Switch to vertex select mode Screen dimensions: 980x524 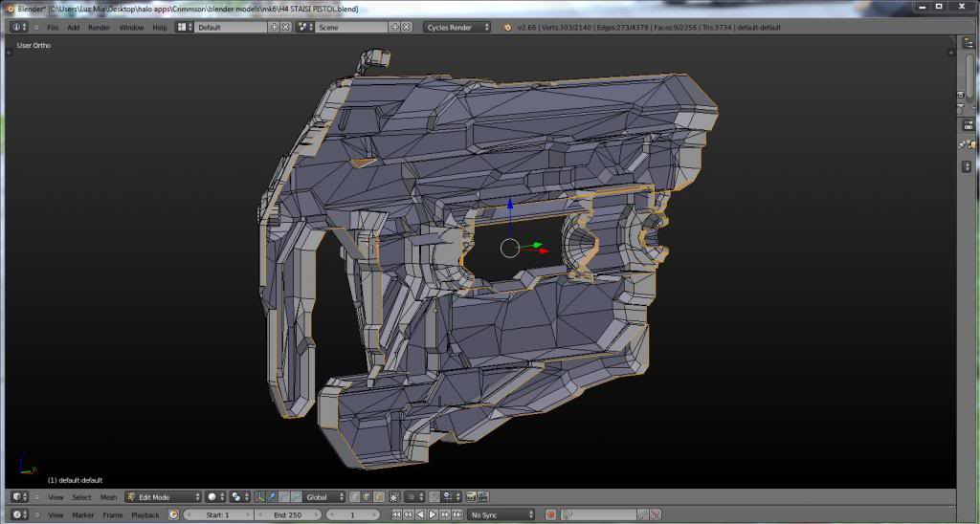click(355, 497)
